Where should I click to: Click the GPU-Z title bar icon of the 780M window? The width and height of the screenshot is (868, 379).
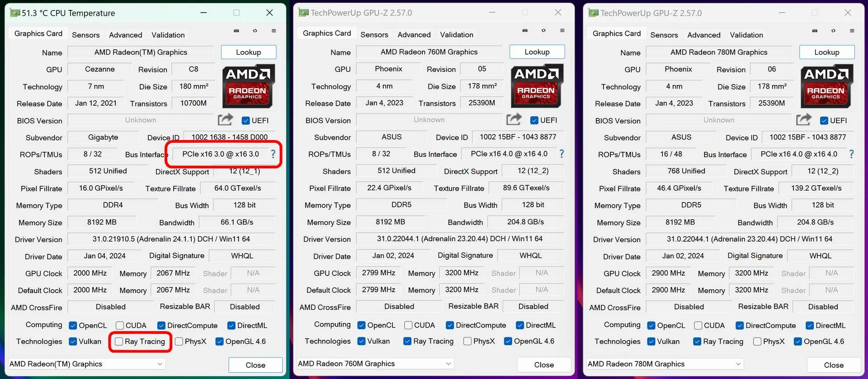click(x=593, y=13)
